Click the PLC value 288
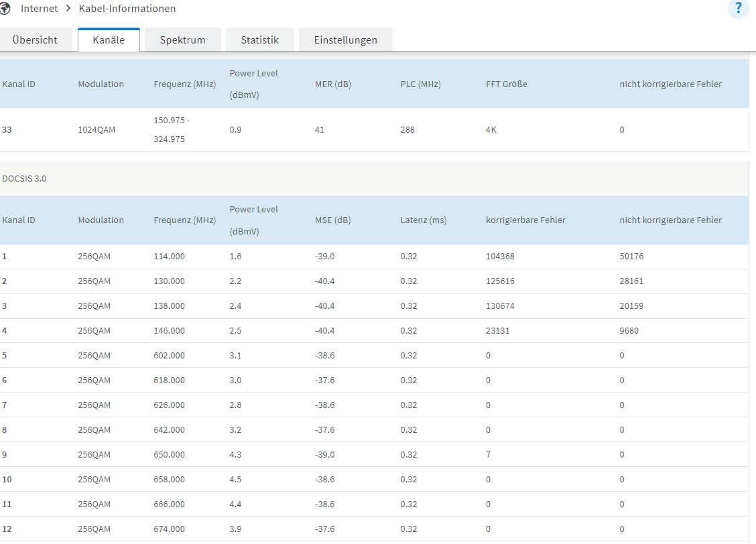The width and height of the screenshot is (756, 544). click(407, 129)
